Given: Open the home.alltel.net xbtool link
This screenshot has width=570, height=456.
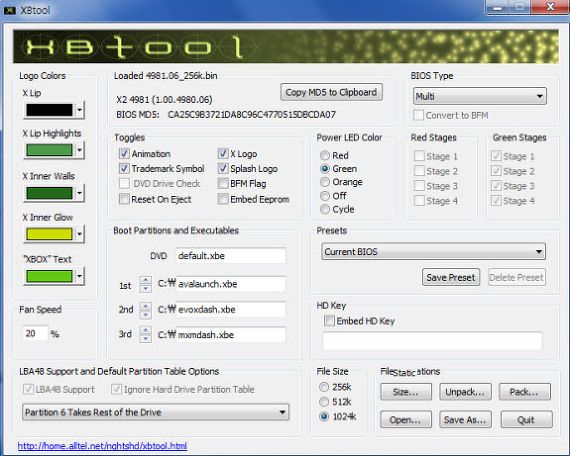Looking at the screenshot, I should (102, 446).
